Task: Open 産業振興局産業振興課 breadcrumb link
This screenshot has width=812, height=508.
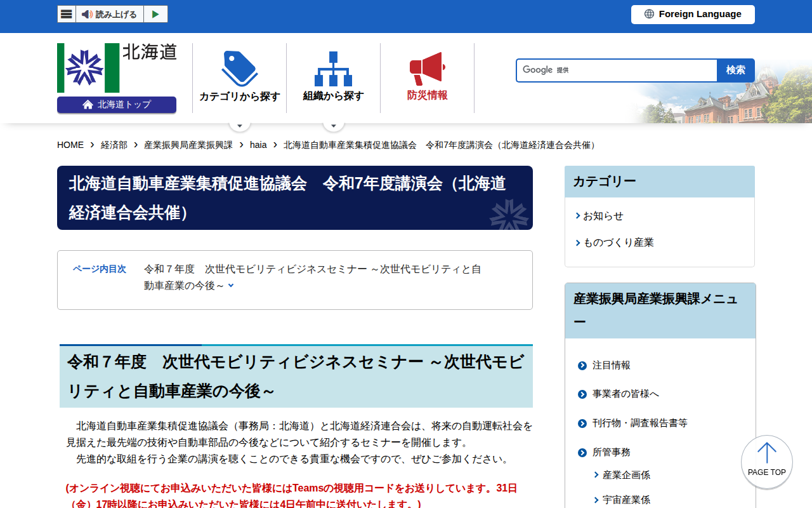Action: tap(188, 145)
